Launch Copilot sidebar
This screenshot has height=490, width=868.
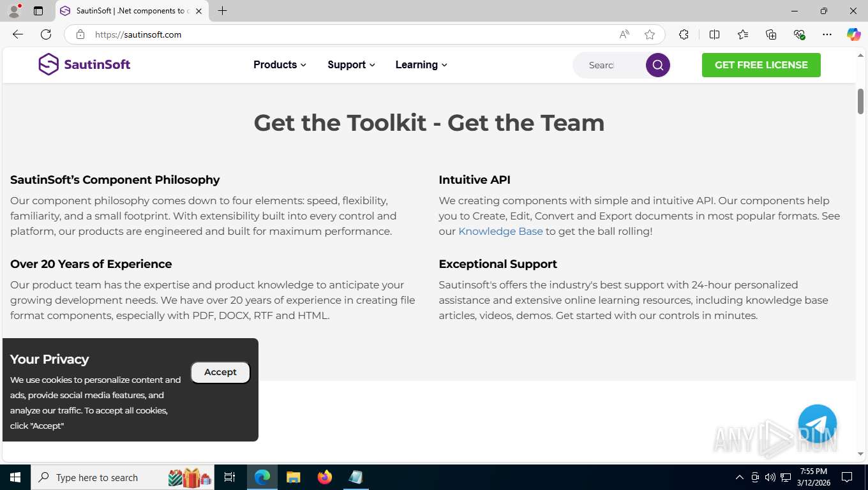coord(854,34)
